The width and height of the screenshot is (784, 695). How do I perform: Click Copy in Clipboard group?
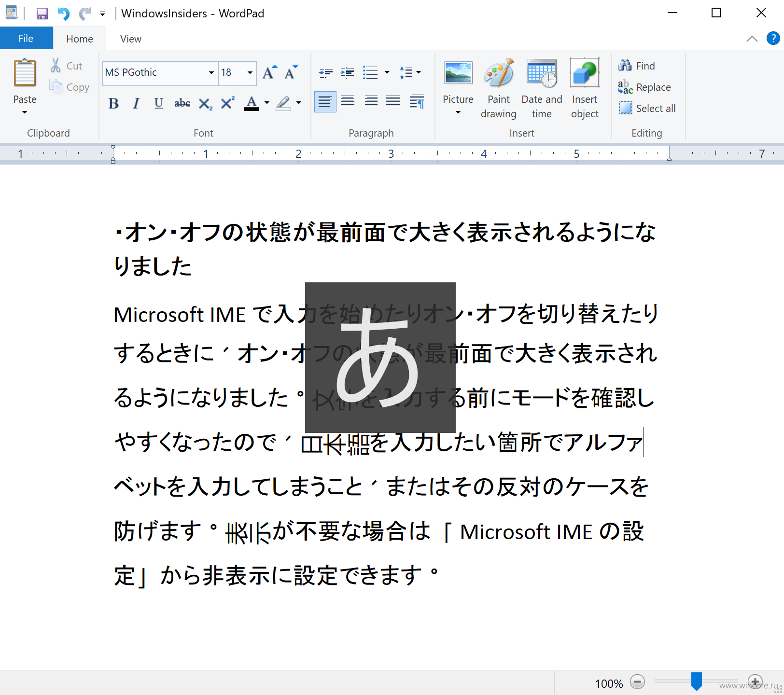pyautogui.click(x=70, y=87)
